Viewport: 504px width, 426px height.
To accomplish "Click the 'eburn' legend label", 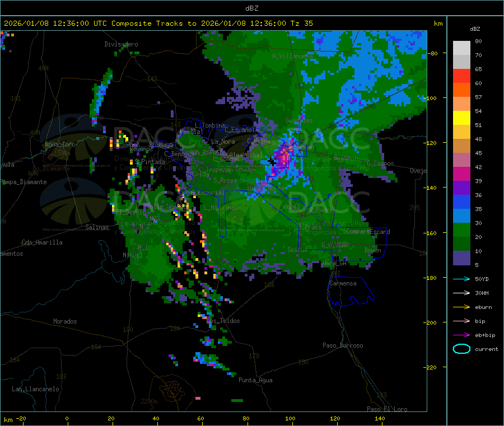I will (483, 307).
